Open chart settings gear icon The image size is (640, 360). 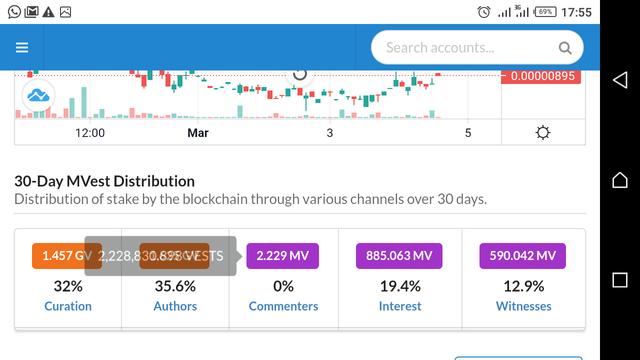(543, 133)
